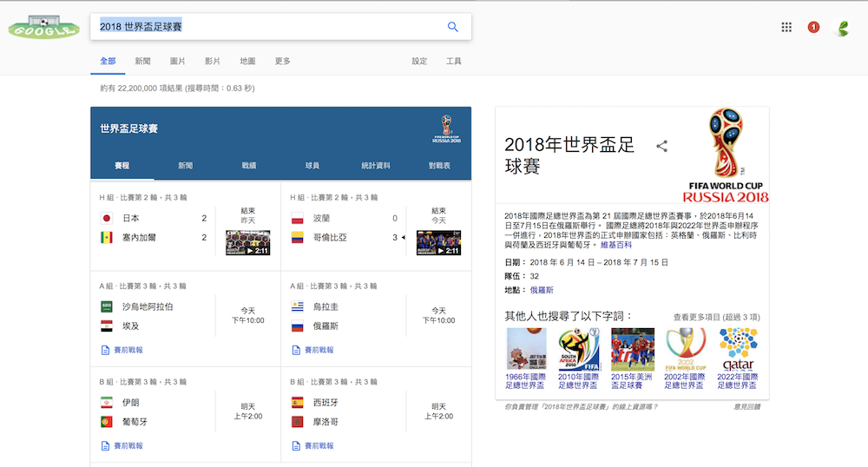Screen dimensions: 868x467
Task: Click the 烏拉圭 team name
Action: [x=325, y=306]
